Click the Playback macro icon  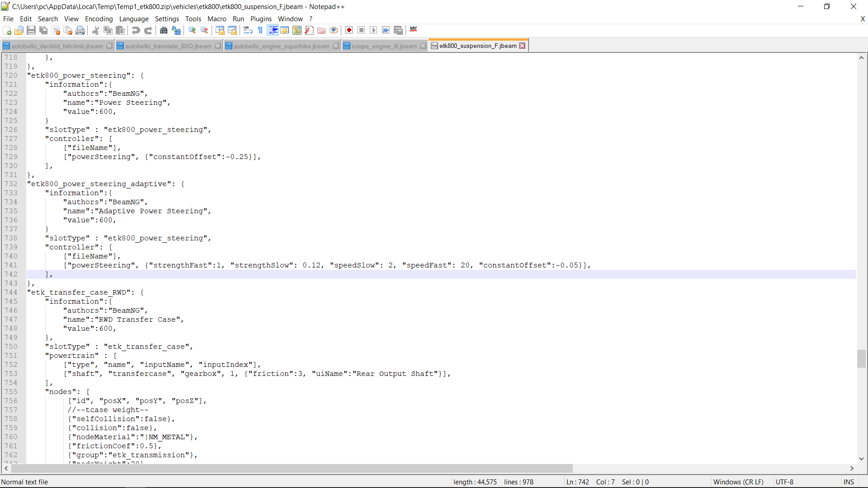(x=373, y=30)
